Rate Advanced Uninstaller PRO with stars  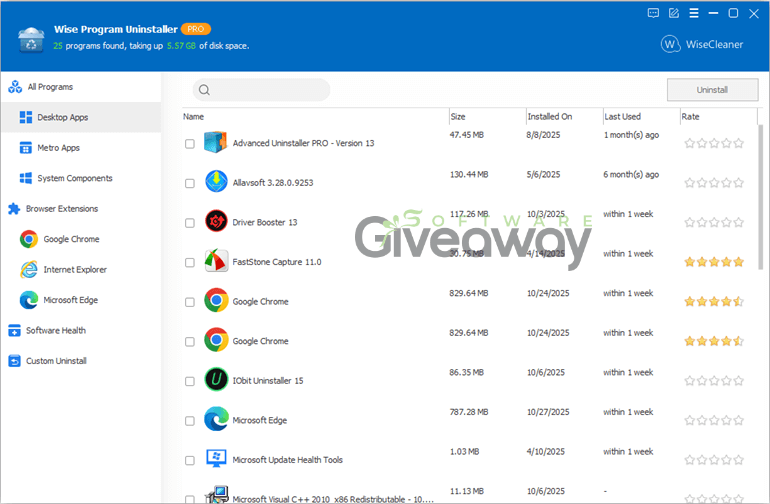tap(714, 143)
